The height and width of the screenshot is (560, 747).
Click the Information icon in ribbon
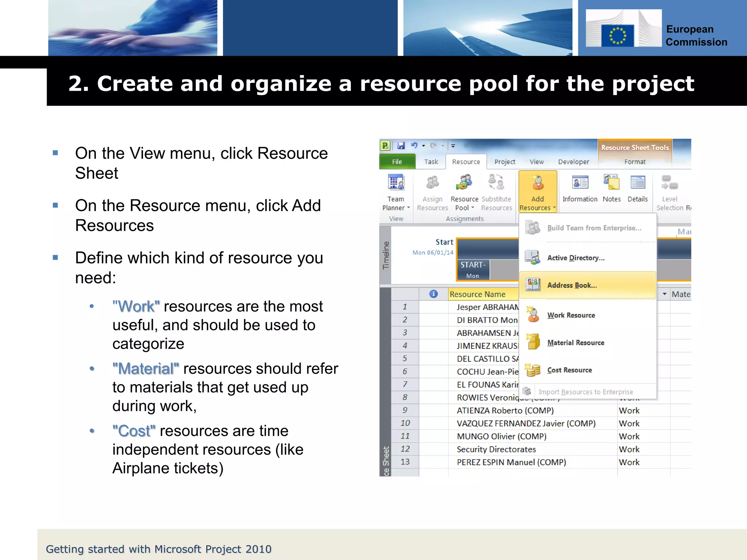(580, 182)
